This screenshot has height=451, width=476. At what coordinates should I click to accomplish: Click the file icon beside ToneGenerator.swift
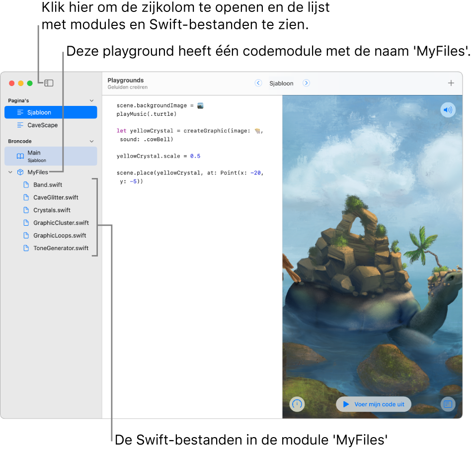pos(26,248)
